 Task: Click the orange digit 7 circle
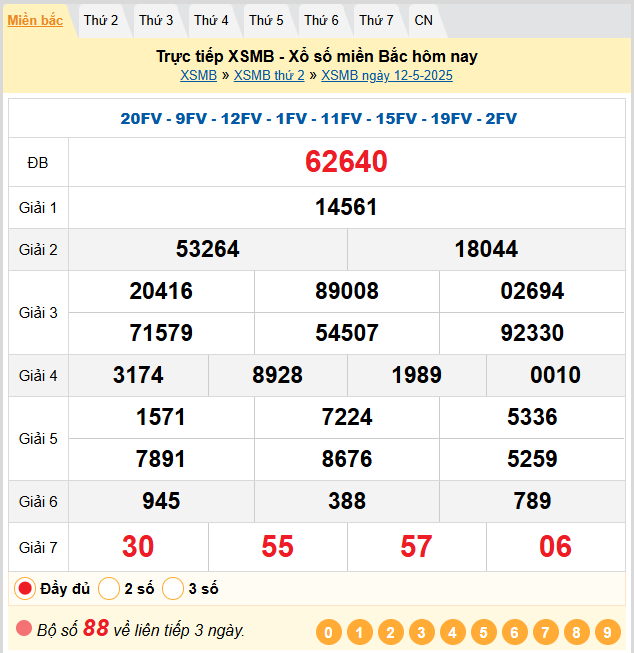pyautogui.click(x=545, y=632)
